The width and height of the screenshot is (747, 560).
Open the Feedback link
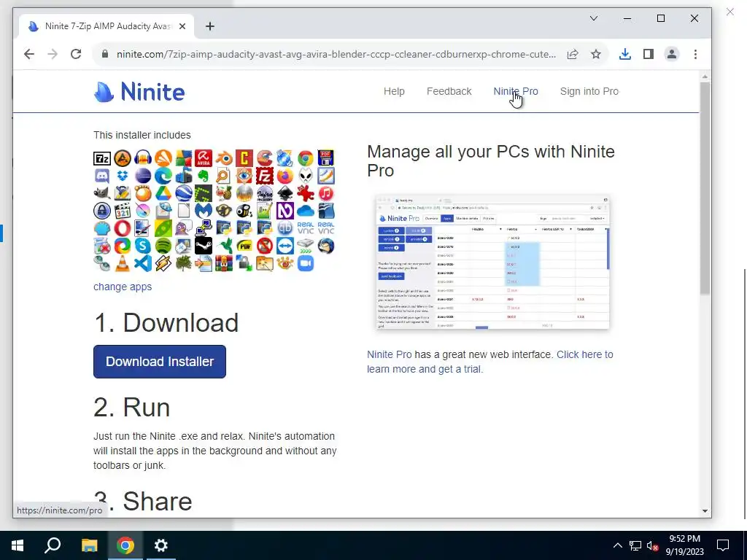[x=449, y=91]
